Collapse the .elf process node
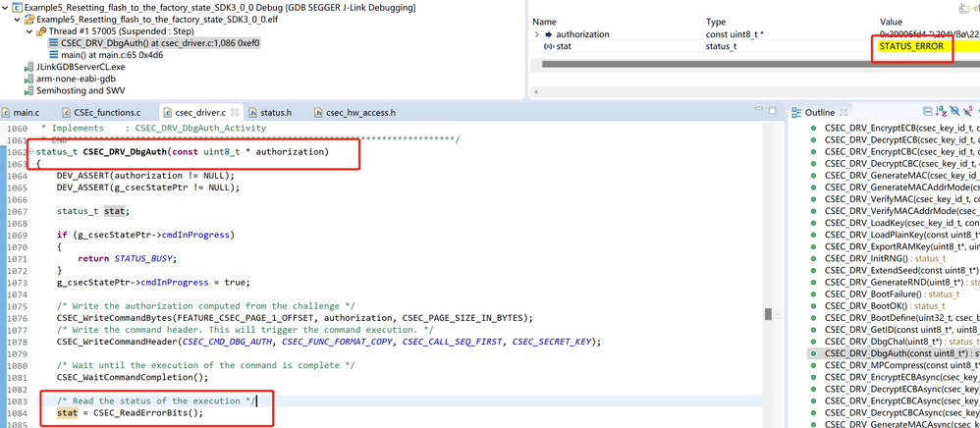The image size is (980, 428). point(17,20)
